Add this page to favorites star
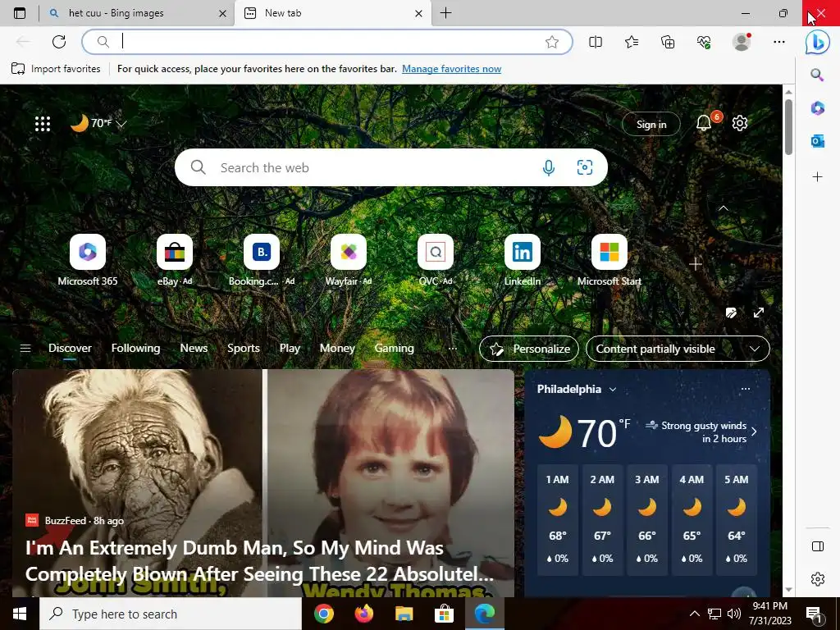 click(x=552, y=42)
